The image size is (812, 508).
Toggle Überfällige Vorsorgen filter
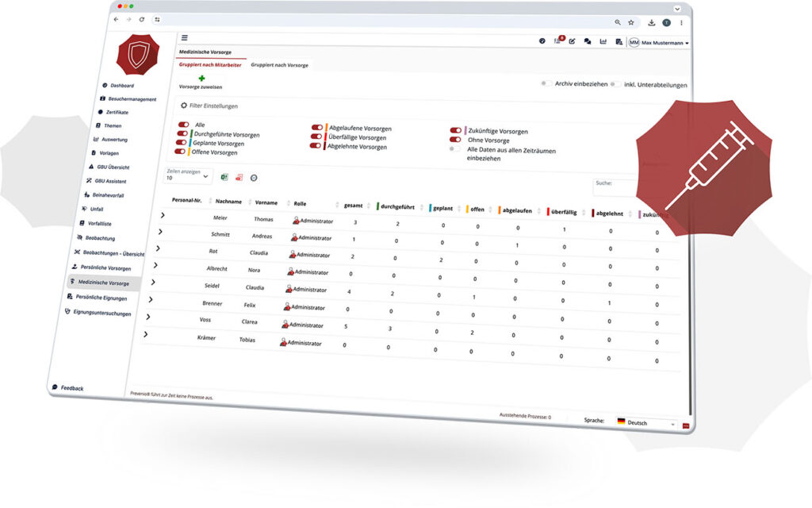point(316,137)
